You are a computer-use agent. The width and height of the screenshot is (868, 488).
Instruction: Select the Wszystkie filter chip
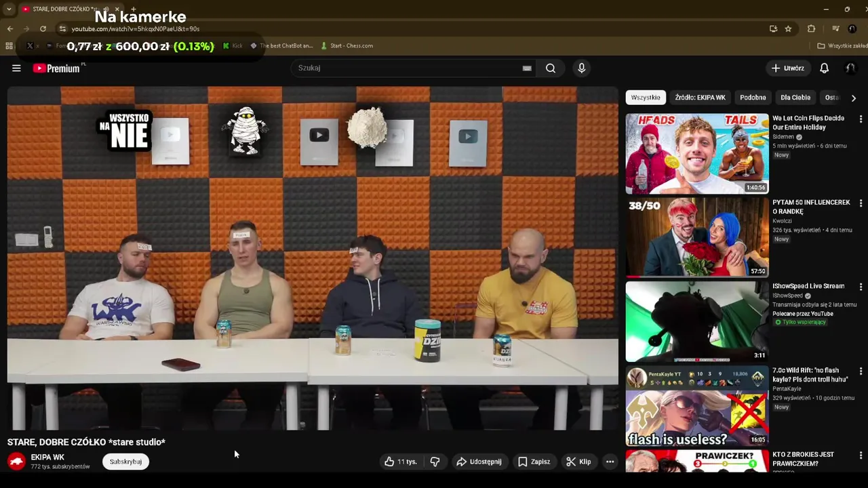pyautogui.click(x=646, y=98)
